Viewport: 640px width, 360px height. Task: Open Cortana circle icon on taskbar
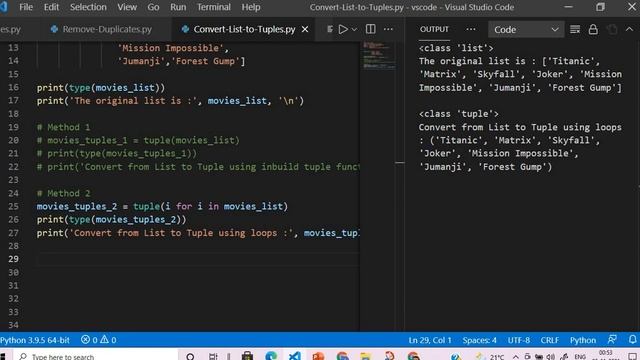pyautogui.click(x=190, y=356)
